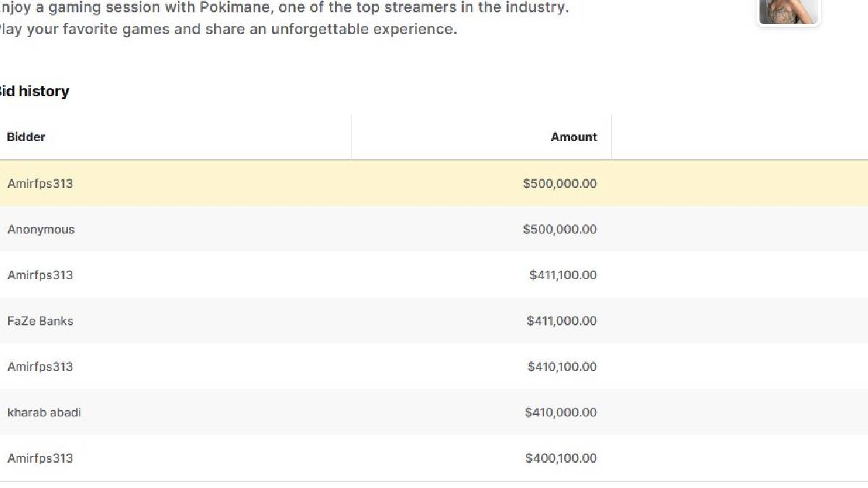Select Amirfps313 name beside the $411,100.00 bid

pos(40,275)
